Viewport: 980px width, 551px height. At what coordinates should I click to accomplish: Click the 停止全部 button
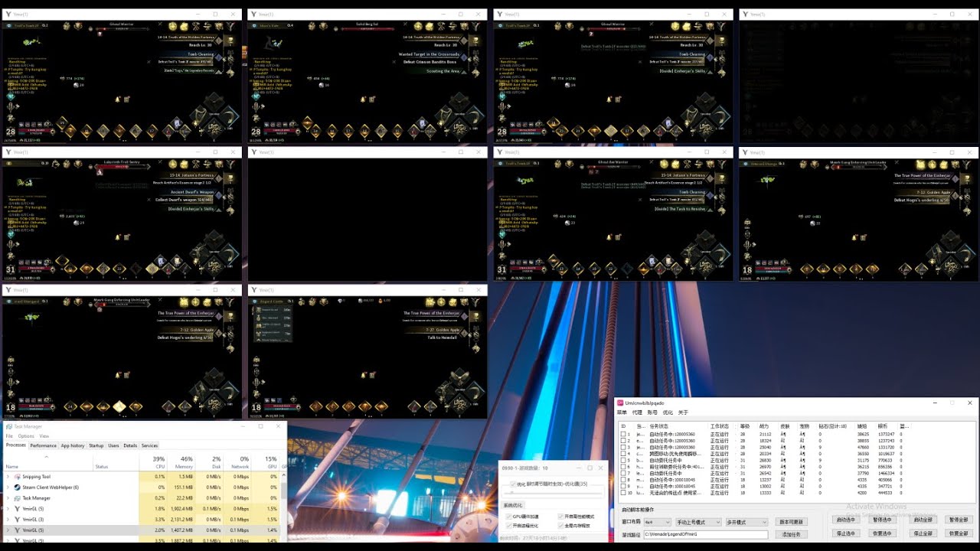925,533
